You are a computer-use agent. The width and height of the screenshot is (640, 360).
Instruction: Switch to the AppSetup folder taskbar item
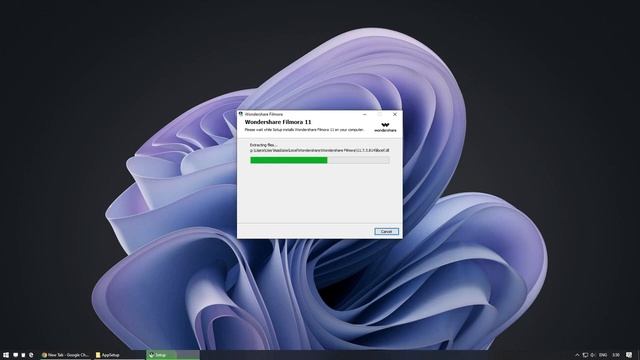pos(119,355)
